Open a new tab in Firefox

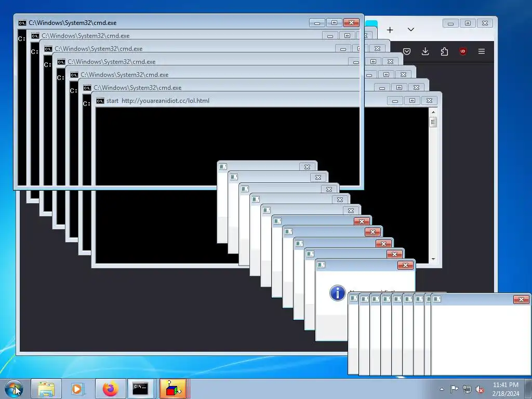coord(390,30)
